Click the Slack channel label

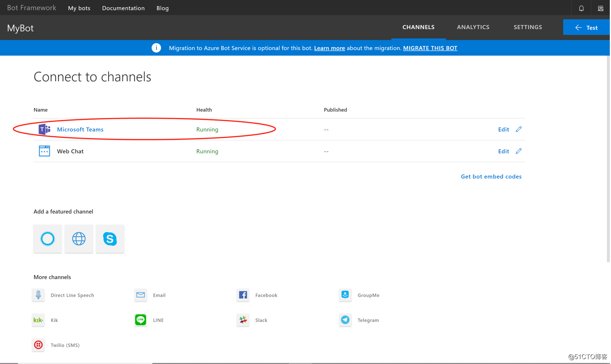tap(262, 321)
